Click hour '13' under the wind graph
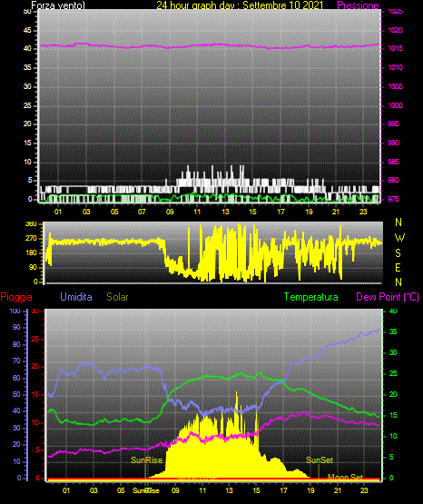Image resolution: width=423 pixels, height=504 pixels. tap(226, 212)
